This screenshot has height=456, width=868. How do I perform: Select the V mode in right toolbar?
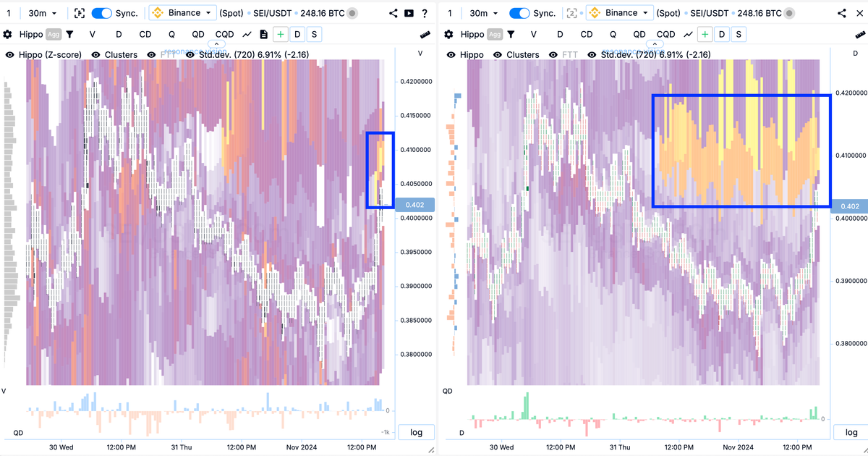[x=534, y=34]
